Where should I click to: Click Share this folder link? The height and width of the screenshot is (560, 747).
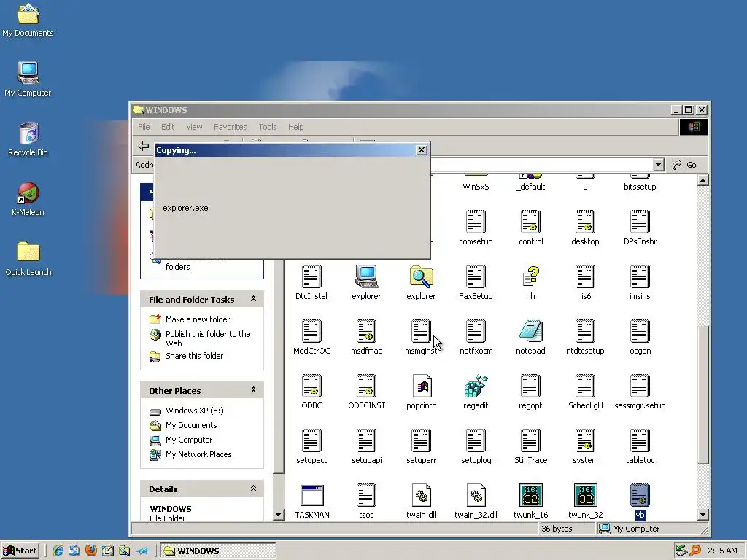(194, 356)
